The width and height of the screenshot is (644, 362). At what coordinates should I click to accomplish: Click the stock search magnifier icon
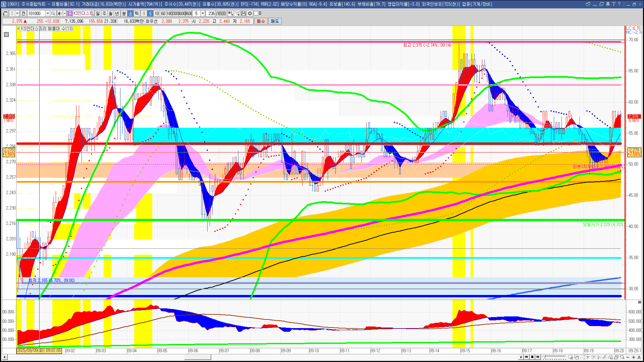coord(53,13)
